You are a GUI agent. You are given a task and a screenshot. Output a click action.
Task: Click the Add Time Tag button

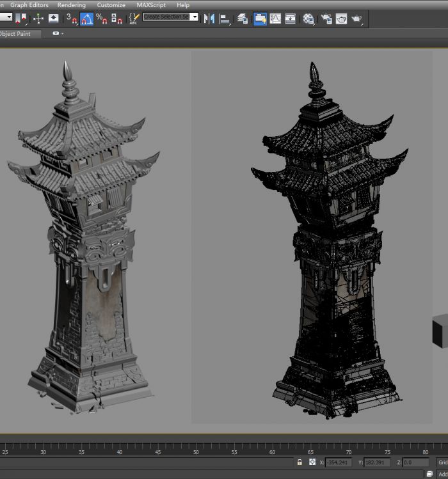(443, 474)
